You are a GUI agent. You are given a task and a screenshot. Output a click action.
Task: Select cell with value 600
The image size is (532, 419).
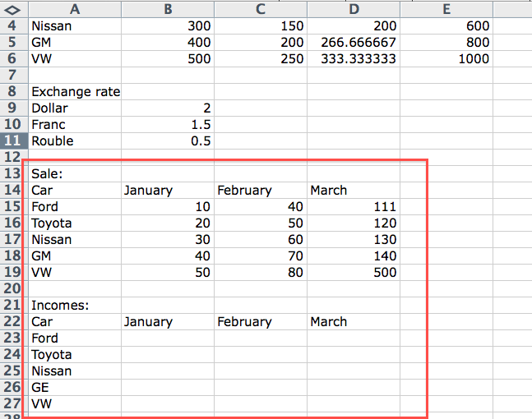click(446, 25)
